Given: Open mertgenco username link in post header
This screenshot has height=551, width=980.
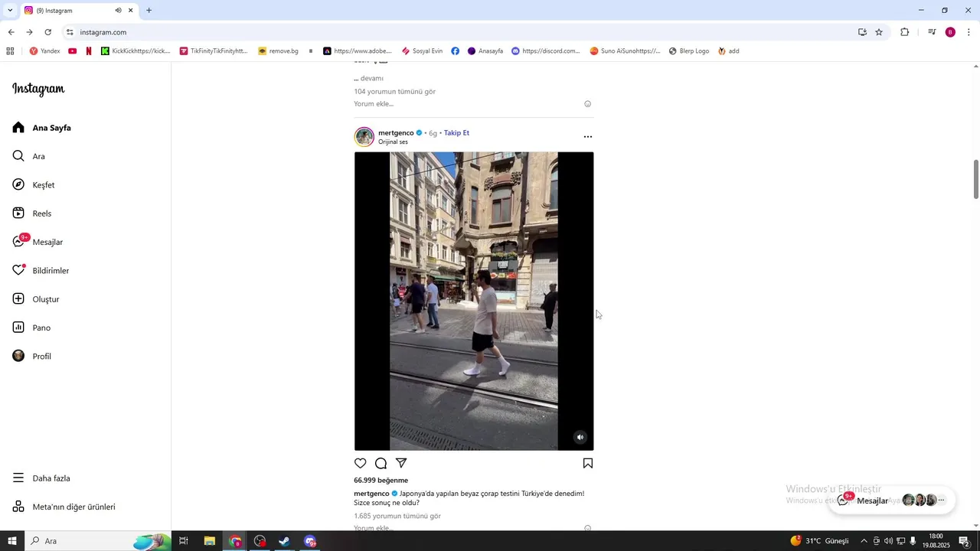Looking at the screenshot, I should (x=396, y=133).
